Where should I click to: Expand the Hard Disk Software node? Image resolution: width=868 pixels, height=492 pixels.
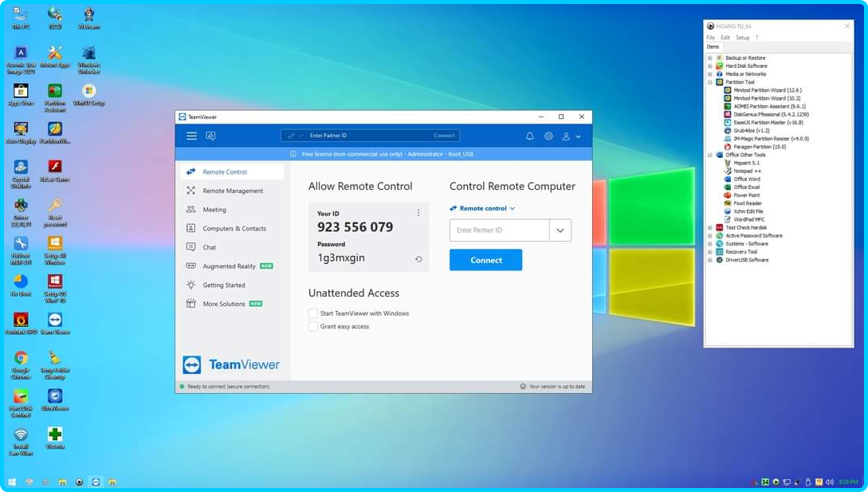click(x=709, y=66)
